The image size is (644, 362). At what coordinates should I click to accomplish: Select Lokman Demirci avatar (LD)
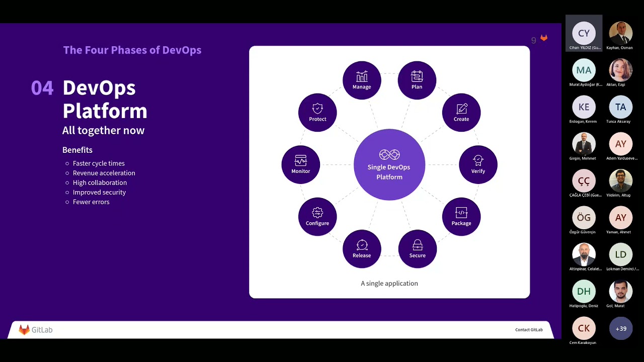click(621, 254)
